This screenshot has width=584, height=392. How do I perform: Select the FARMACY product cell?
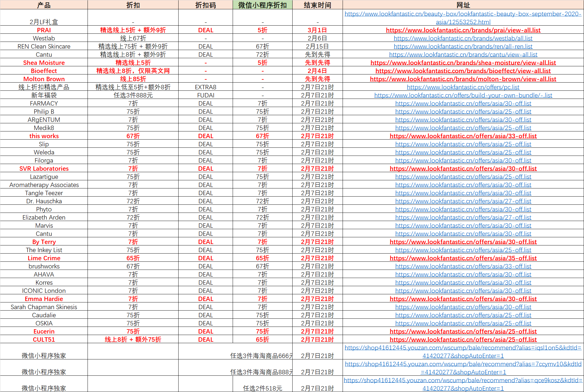(x=44, y=104)
